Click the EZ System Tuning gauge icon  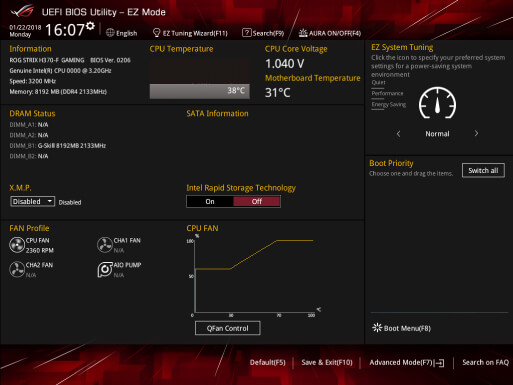(437, 103)
